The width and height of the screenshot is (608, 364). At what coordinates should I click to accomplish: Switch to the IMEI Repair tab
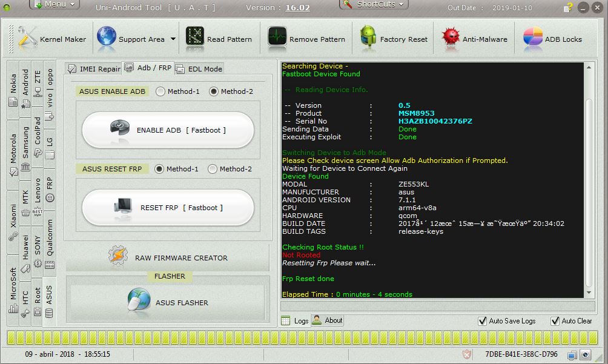point(93,69)
